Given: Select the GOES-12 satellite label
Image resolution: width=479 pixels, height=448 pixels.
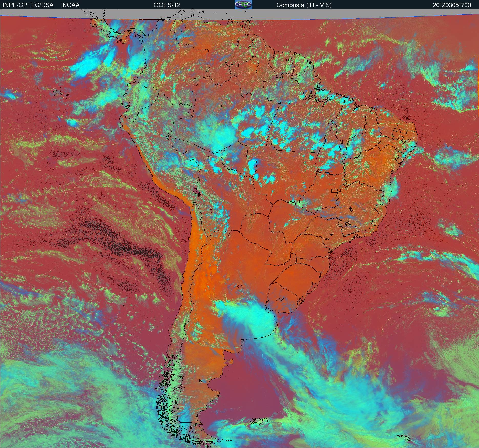Looking at the screenshot, I should 166,5.
